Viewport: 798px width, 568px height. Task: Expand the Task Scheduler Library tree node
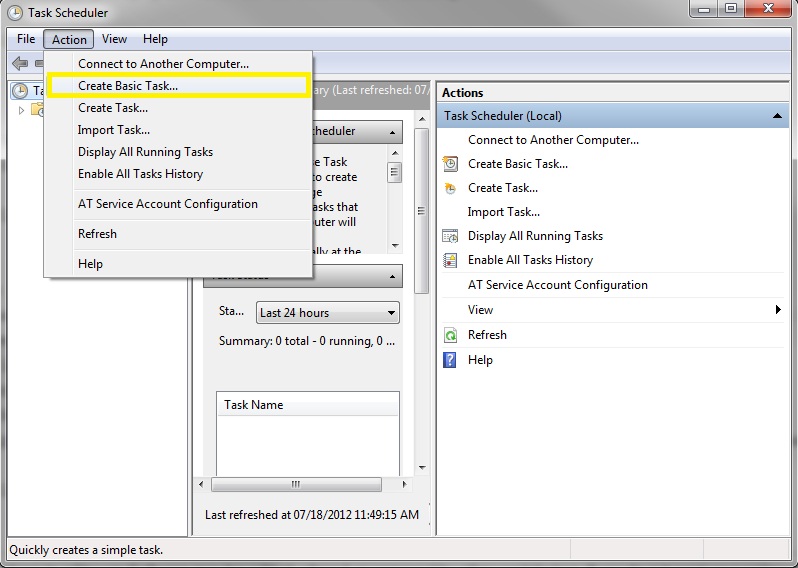[x=22, y=110]
